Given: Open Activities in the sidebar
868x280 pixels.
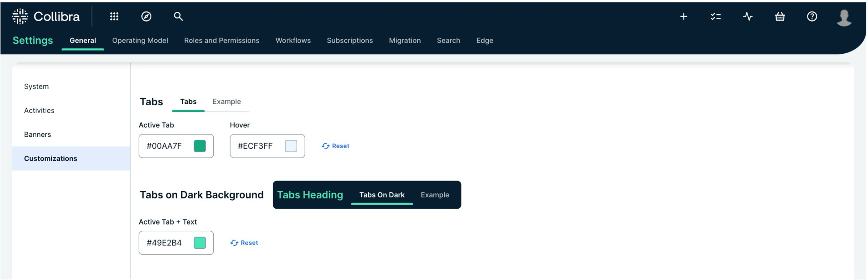Looking at the screenshot, I should (x=71, y=111).
